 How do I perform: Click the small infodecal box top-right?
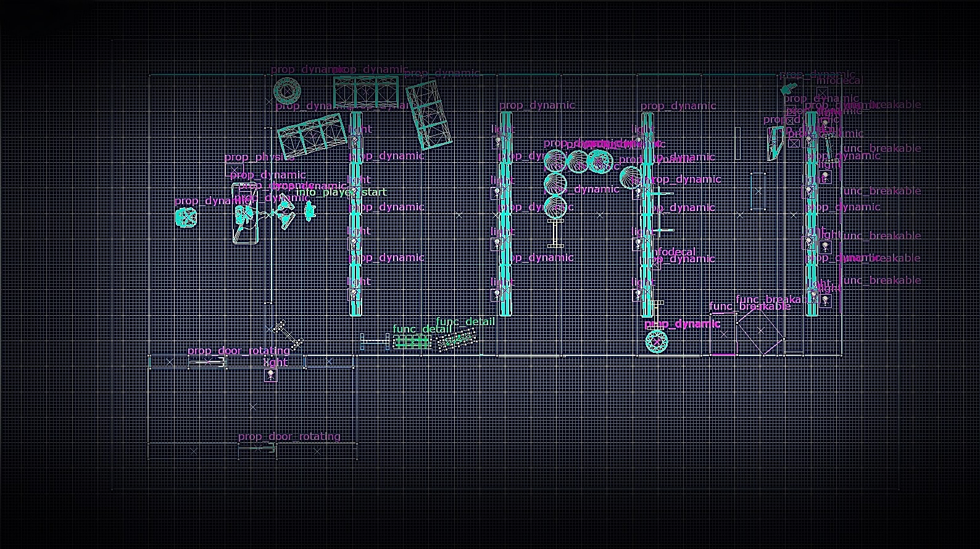pyautogui.click(x=821, y=93)
